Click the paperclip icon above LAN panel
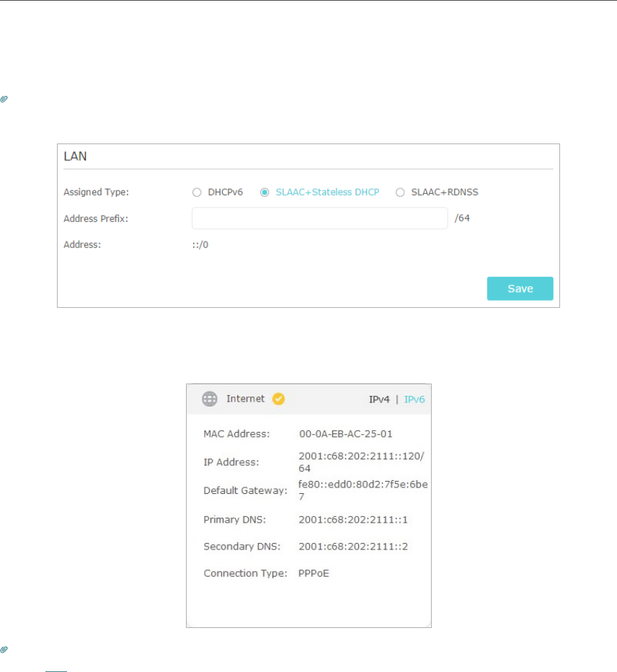This screenshot has height=672, width=617. tap(4, 99)
